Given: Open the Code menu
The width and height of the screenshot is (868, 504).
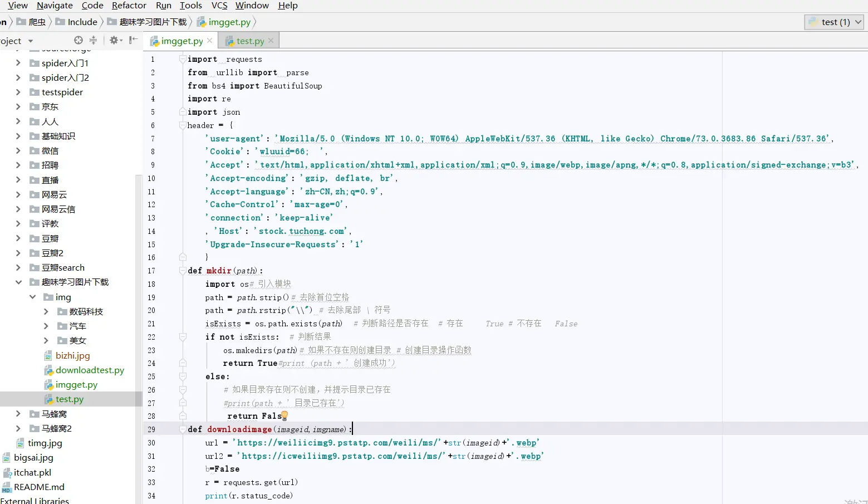Looking at the screenshot, I should pyautogui.click(x=92, y=6).
